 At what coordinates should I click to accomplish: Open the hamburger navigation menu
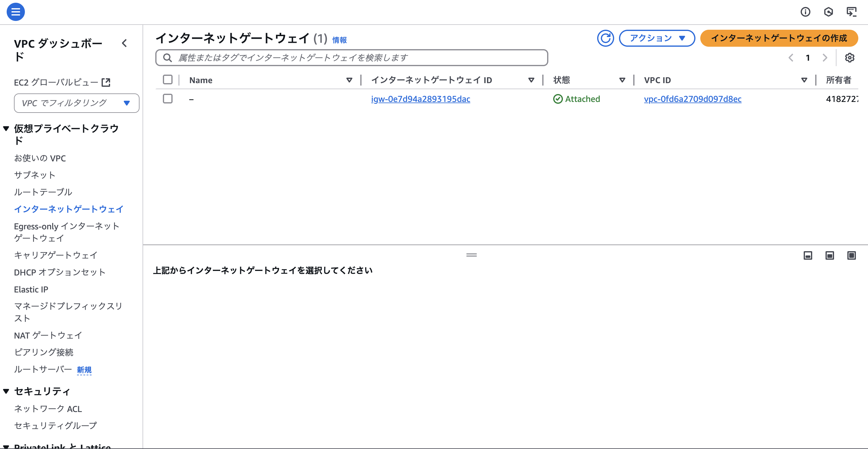click(x=15, y=12)
